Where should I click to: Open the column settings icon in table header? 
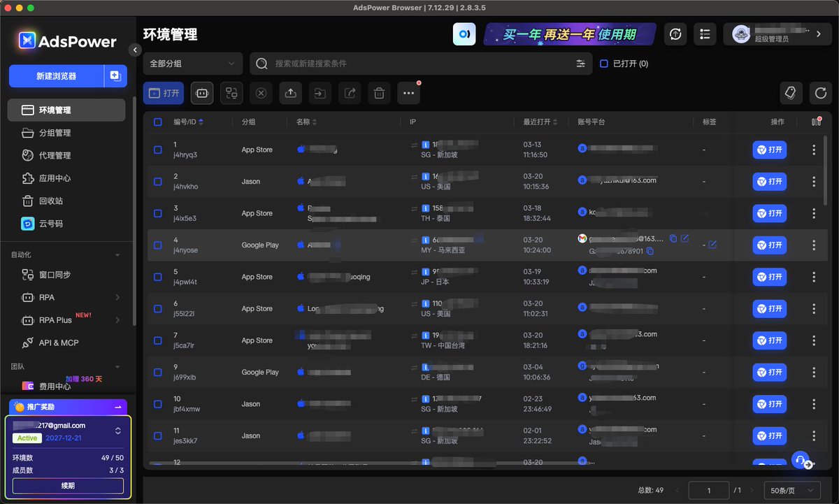[x=815, y=122]
